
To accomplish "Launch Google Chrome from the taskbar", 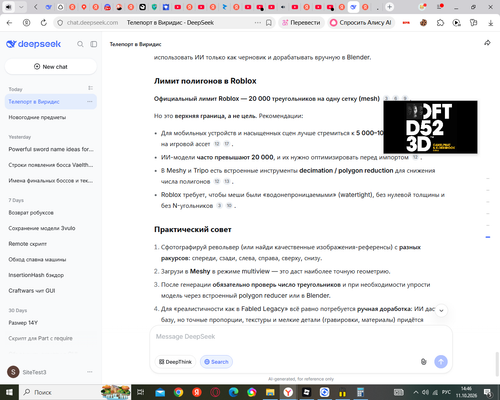I will pos(178,392).
